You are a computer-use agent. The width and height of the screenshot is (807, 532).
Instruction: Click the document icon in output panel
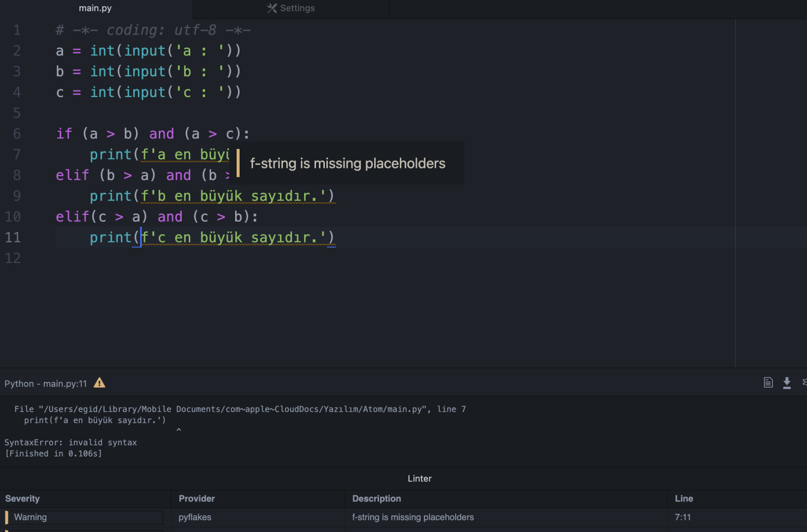click(x=768, y=383)
